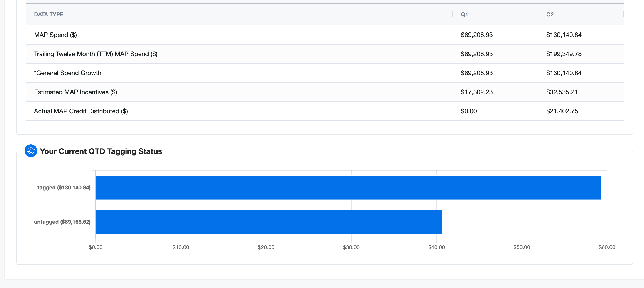Click MAP Spend Q1 value $69,208.93

(x=476, y=35)
